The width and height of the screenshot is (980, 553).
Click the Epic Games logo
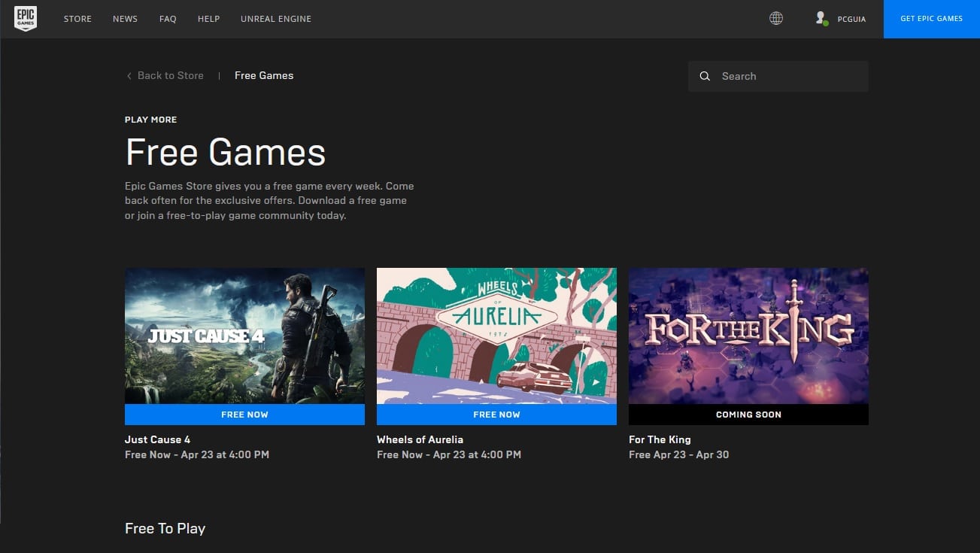click(x=26, y=19)
